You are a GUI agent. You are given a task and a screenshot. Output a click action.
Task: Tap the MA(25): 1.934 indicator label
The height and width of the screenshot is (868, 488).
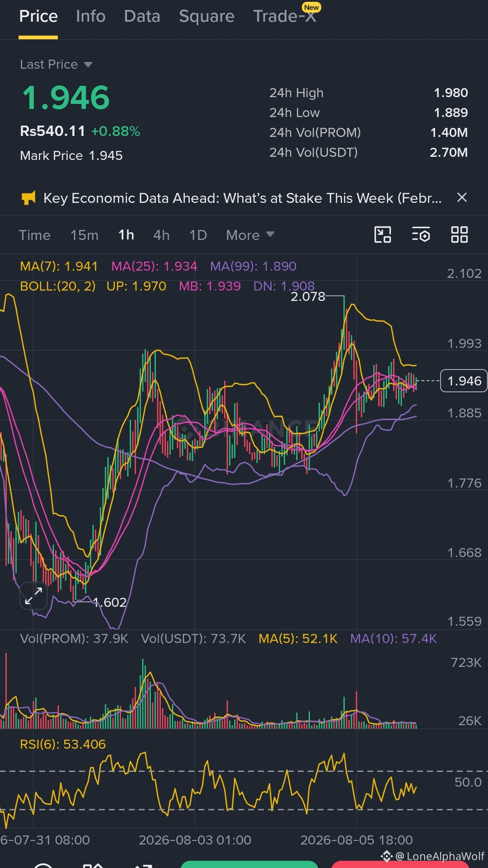click(154, 266)
